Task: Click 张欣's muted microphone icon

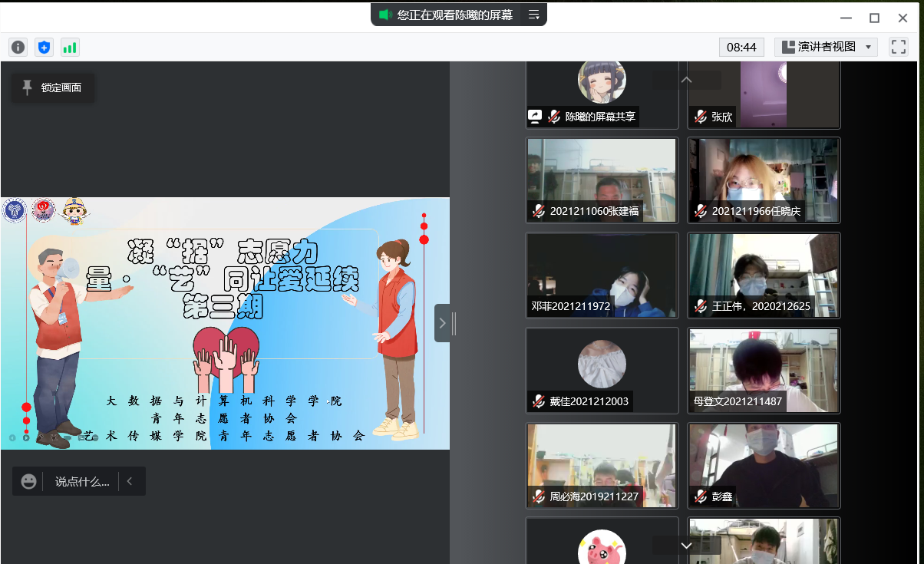Action: 700,117
